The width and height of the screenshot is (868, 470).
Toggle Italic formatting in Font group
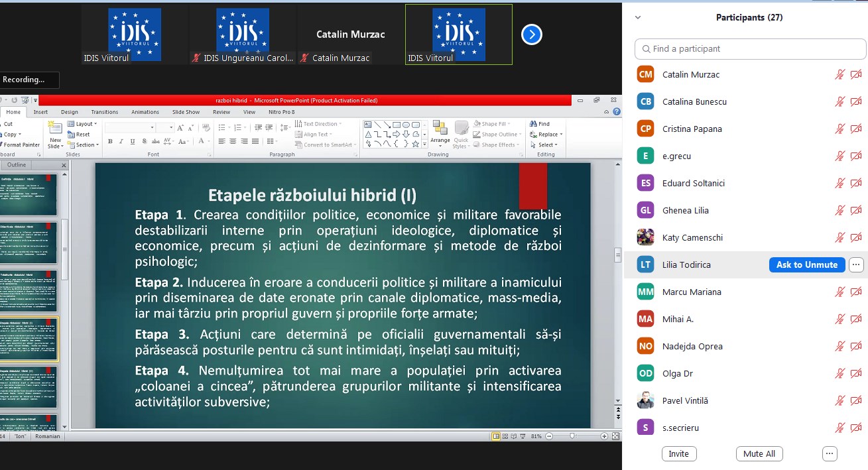pyautogui.click(x=121, y=141)
